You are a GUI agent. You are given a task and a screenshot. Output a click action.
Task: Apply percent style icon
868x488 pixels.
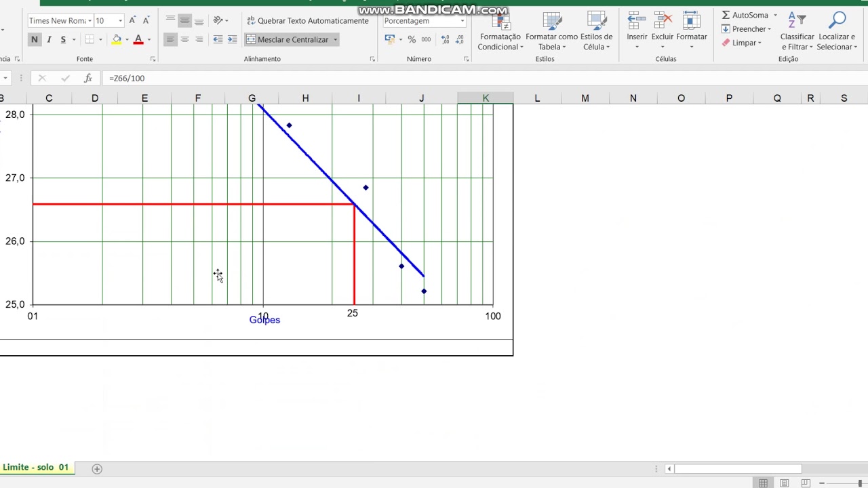point(412,40)
